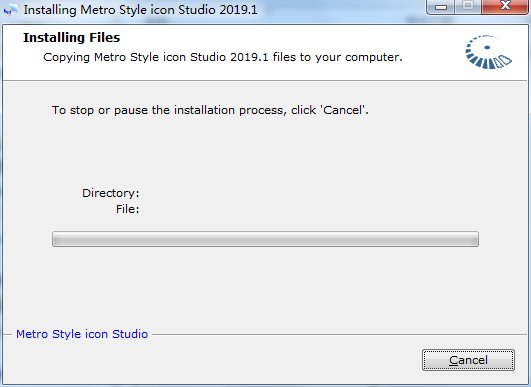Image resolution: width=531 pixels, height=387 pixels.
Task: Click the Installing Files heading
Action: click(x=71, y=38)
